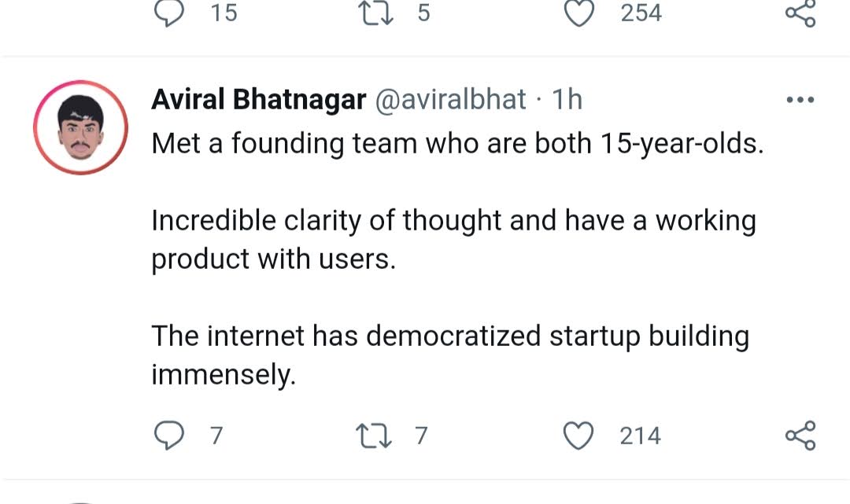Screen dimensions: 850x504
Task: View the 7 retweets count
Action: [422, 436]
